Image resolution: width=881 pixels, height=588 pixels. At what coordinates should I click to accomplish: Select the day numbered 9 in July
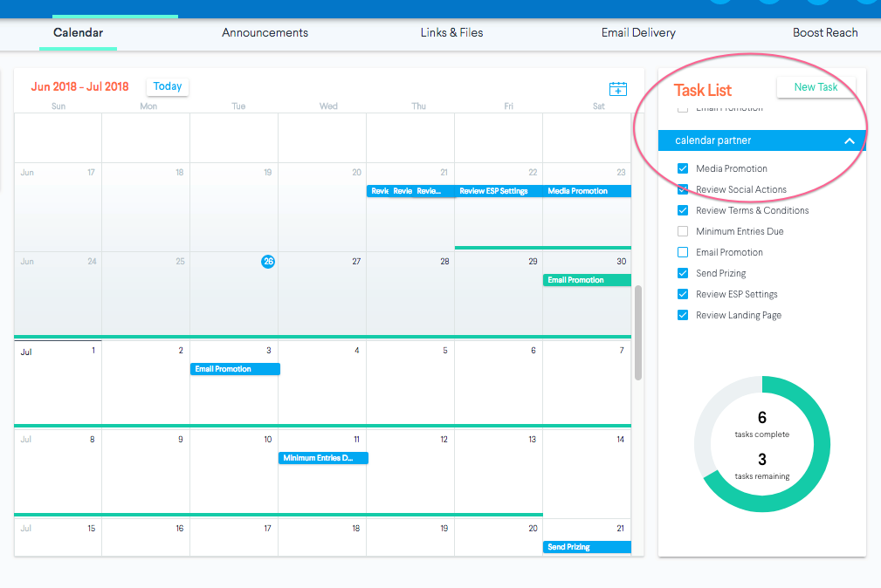[181, 439]
